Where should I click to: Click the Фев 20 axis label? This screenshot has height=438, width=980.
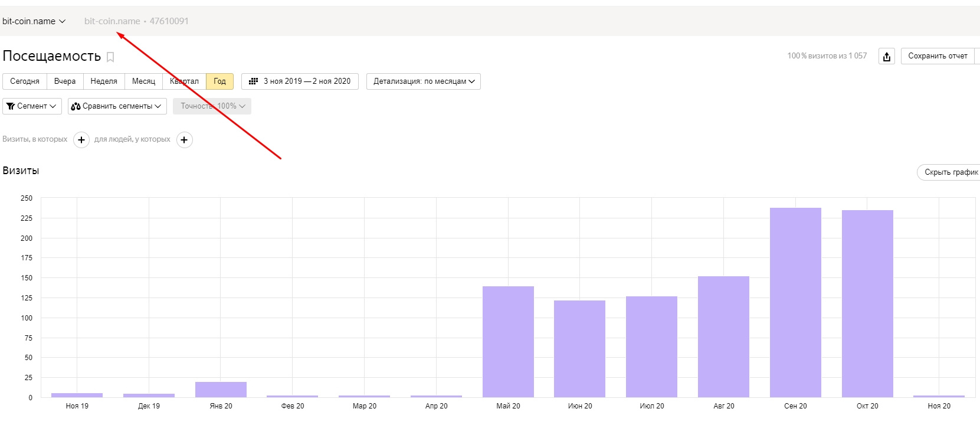(x=293, y=406)
